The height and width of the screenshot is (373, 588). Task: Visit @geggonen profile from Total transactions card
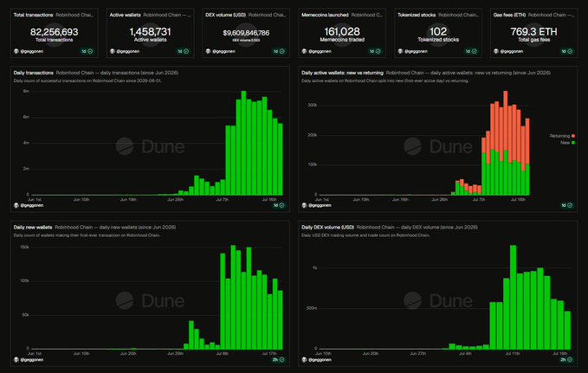point(31,51)
